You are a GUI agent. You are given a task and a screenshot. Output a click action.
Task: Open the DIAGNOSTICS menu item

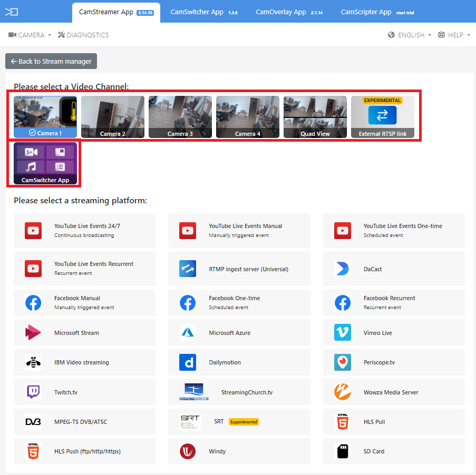[83, 35]
